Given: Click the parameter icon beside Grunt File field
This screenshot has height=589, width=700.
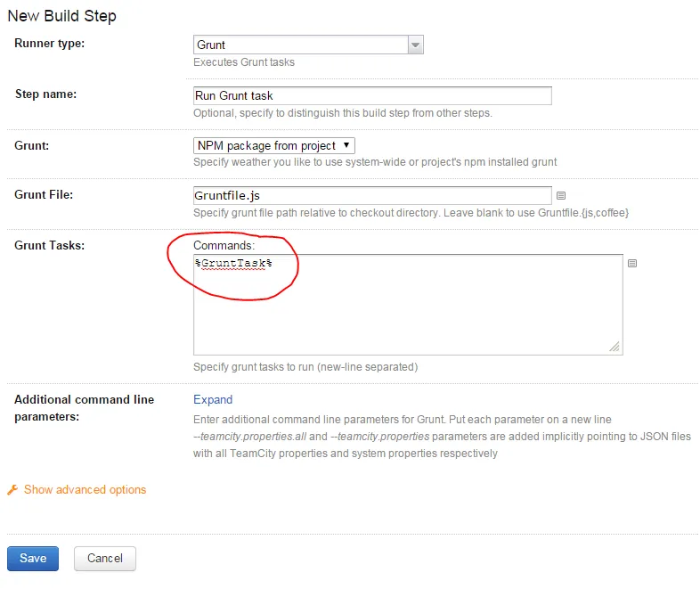Looking at the screenshot, I should (561, 195).
